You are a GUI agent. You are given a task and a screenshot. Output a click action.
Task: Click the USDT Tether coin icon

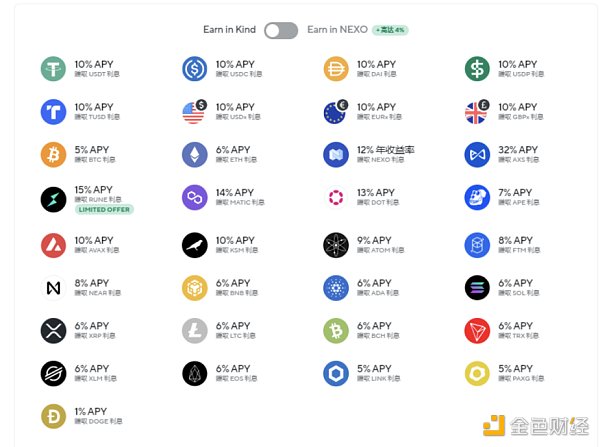pyautogui.click(x=53, y=69)
